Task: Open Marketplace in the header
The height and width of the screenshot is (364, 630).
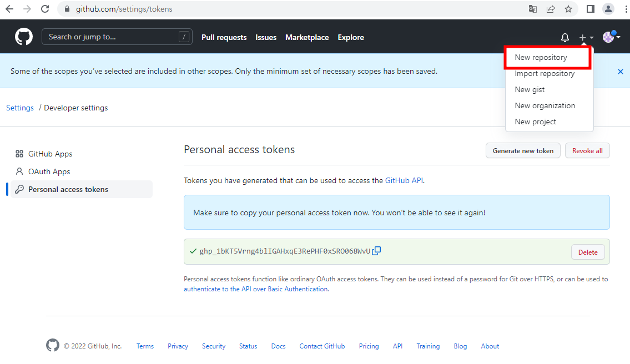Action: pos(307,37)
